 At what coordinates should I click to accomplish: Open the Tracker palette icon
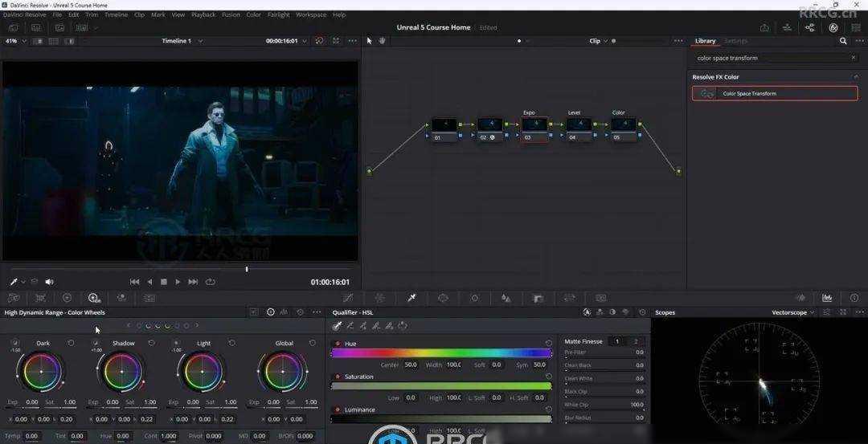click(x=474, y=298)
